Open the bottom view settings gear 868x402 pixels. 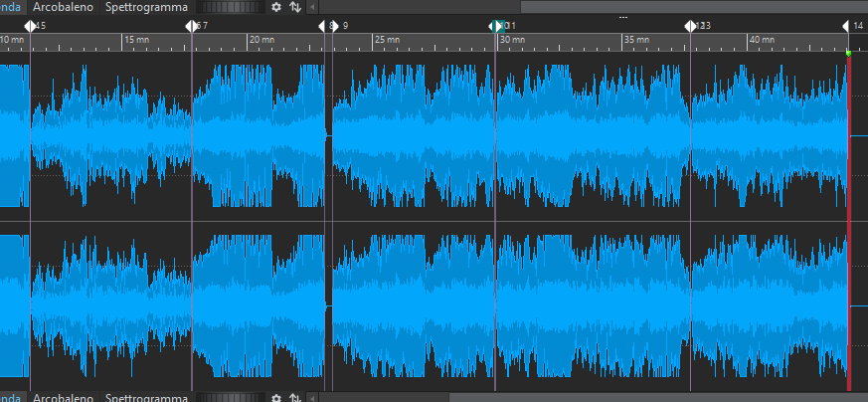point(276,398)
